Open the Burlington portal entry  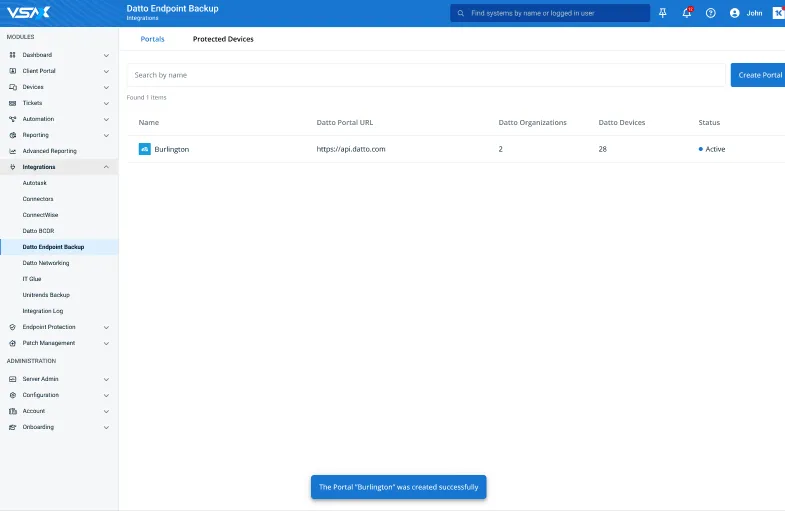click(171, 149)
